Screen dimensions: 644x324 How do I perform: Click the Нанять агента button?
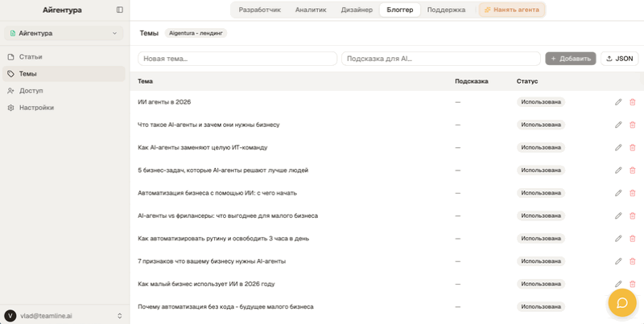point(512,10)
